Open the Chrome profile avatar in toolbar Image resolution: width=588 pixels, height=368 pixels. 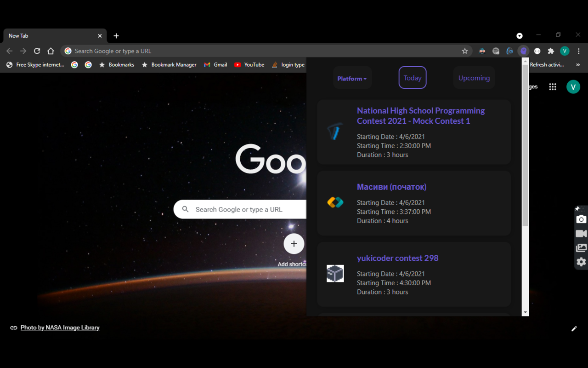(565, 51)
